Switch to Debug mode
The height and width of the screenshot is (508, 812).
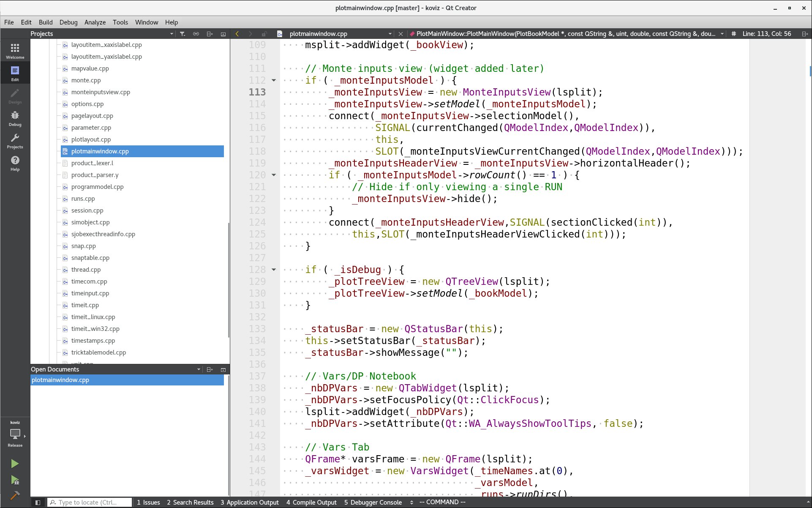click(15, 118)
